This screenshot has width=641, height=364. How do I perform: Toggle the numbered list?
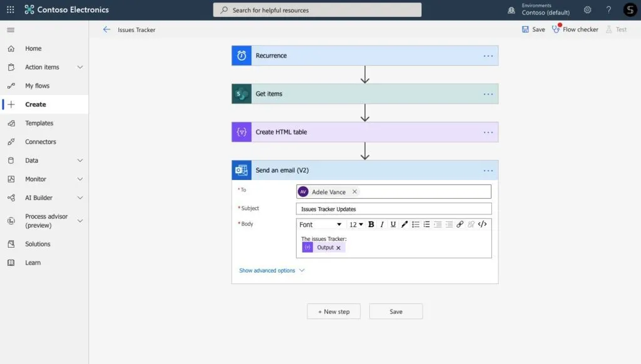(426, 225)
